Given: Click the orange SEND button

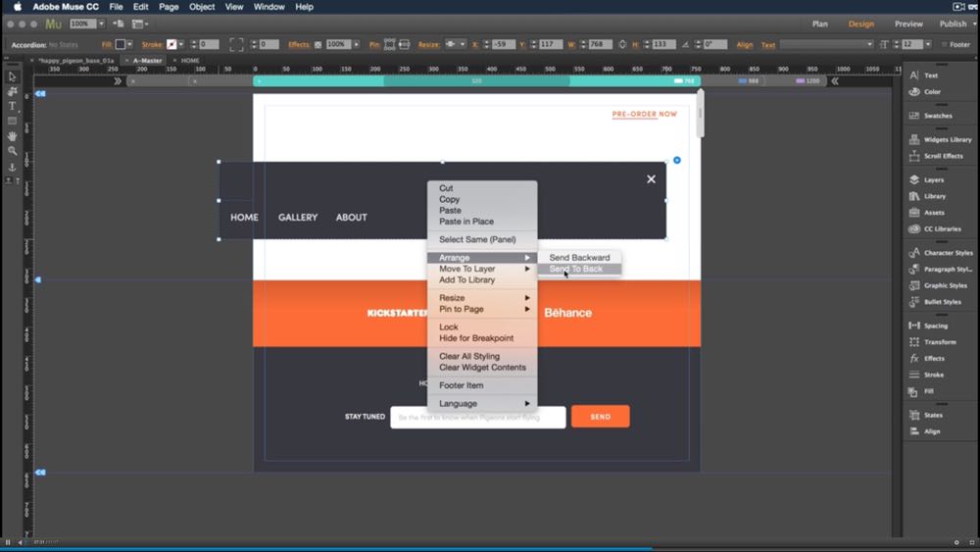Looking at the screenshot, I should [600, 417].
